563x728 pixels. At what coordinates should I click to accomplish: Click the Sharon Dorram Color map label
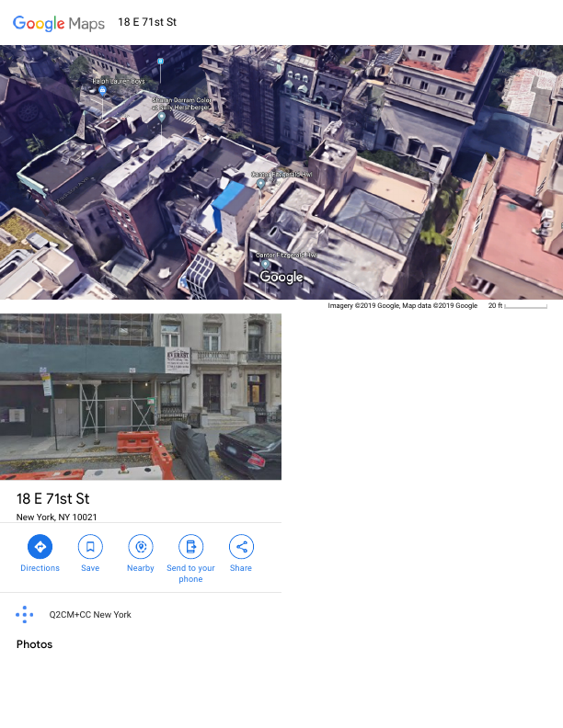[181, 104]
